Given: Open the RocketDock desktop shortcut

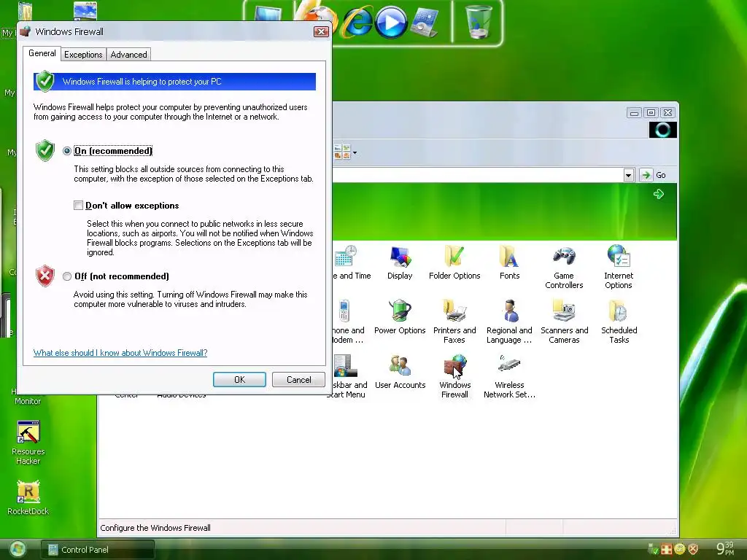Looking at the screenshot, I should [x=28, y=497].
